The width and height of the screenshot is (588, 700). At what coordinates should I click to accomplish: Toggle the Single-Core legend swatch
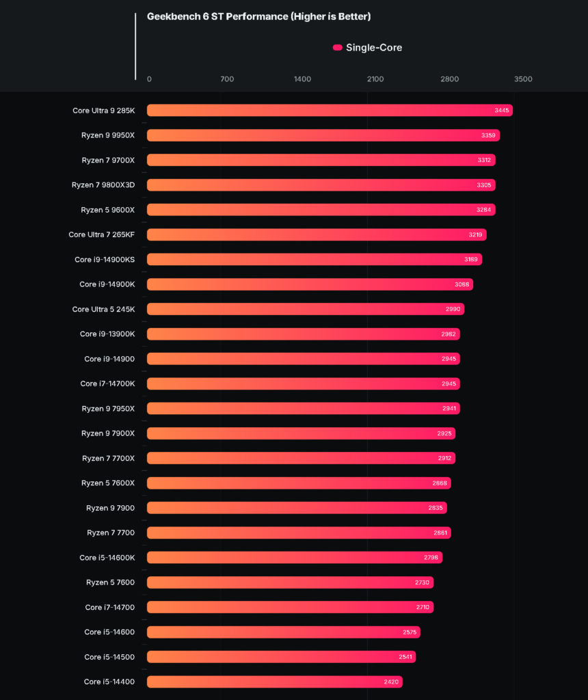pyautogui.click(x=338, y=47)
